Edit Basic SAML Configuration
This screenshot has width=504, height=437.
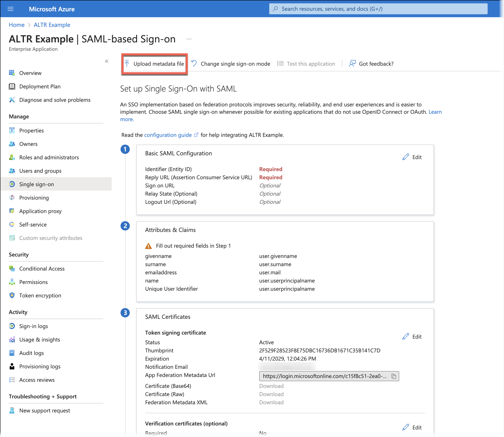click(x=412, y=157)
